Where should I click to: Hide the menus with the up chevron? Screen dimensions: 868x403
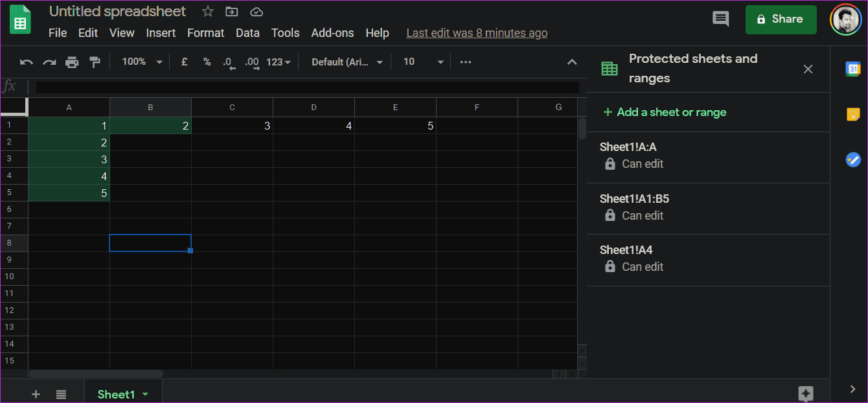[x=572, y=62]
